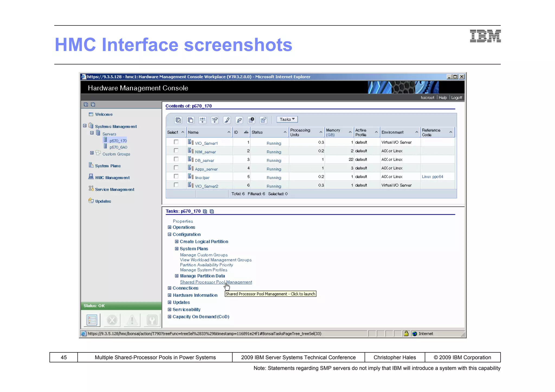The width and height of the screenshot is (555, 392).
Task: Click the HMC Management computer icon
Action: pyautogui.click(x=91, y=177)
